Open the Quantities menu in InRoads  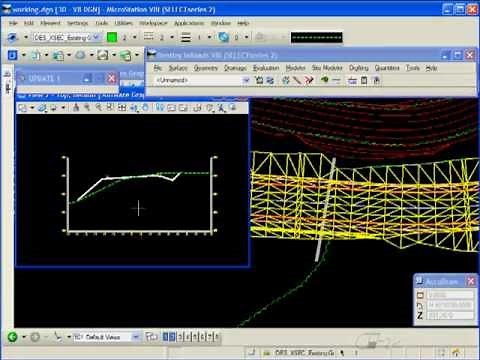387,68
